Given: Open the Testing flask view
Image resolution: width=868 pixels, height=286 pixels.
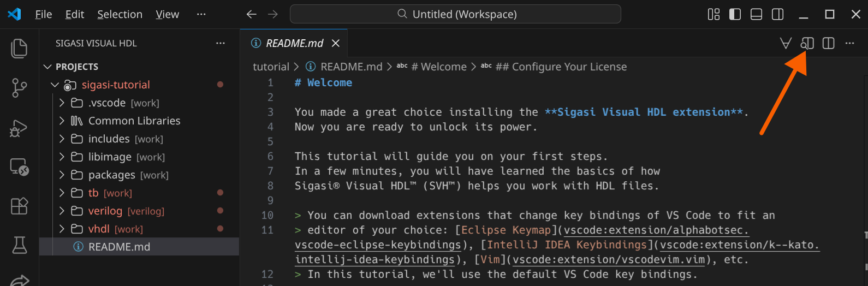Looking at the screenshot, I should pos(19,245).
